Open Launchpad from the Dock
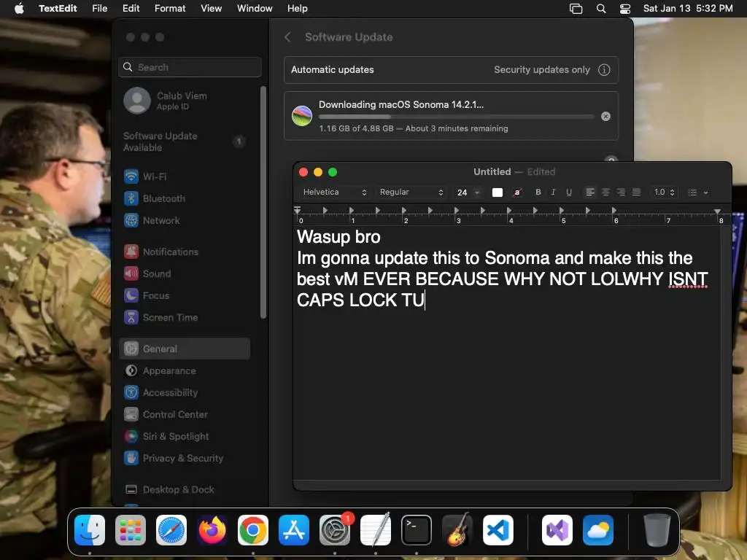 (x=131, y=530)
